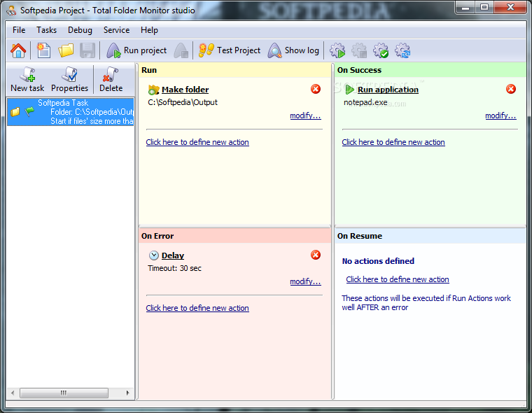Remove the Delay action
Screen dimensions: 532x413
coord(316,255)
